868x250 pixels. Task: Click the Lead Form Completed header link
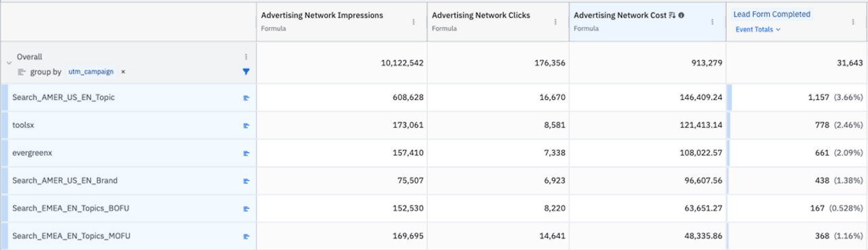coord(772,14)
